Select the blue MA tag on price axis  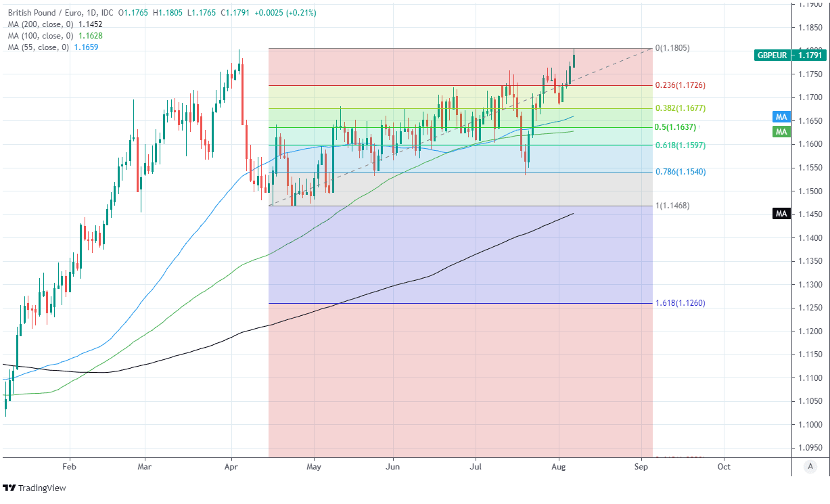coord(781,117)
